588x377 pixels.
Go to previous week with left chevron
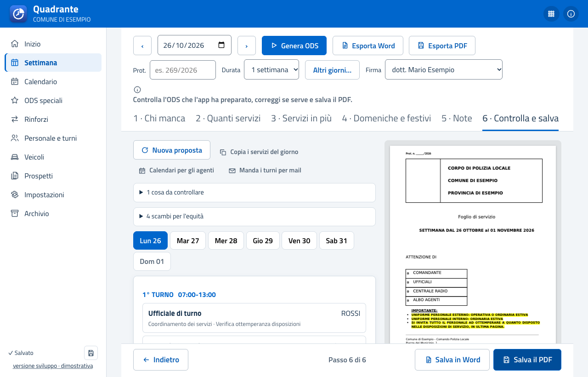coord(142,46)
